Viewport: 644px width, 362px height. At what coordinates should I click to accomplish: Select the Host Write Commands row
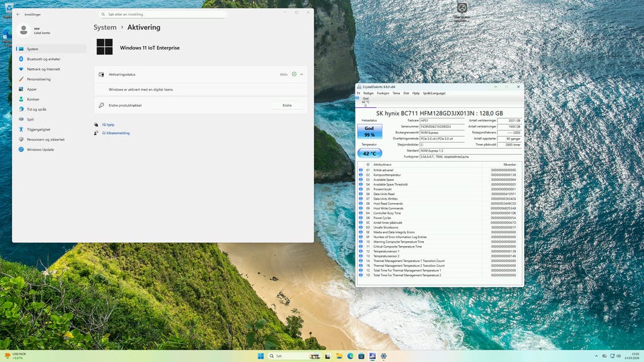pyautogui.click(x=439, y=208)
